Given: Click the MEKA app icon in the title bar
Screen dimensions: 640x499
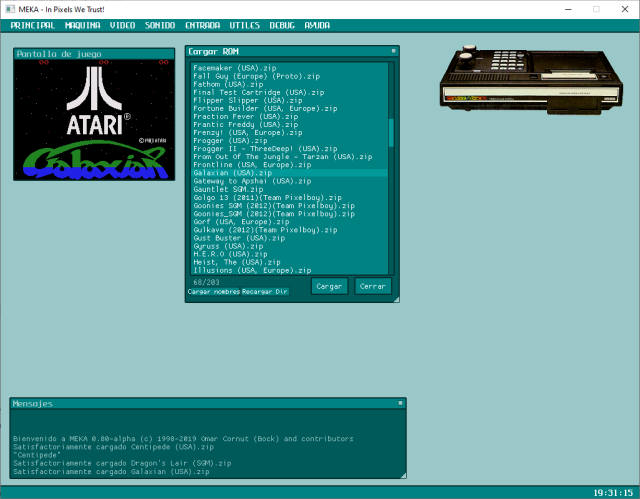Looking at the screenshot, I should click(x=10, y=9).
